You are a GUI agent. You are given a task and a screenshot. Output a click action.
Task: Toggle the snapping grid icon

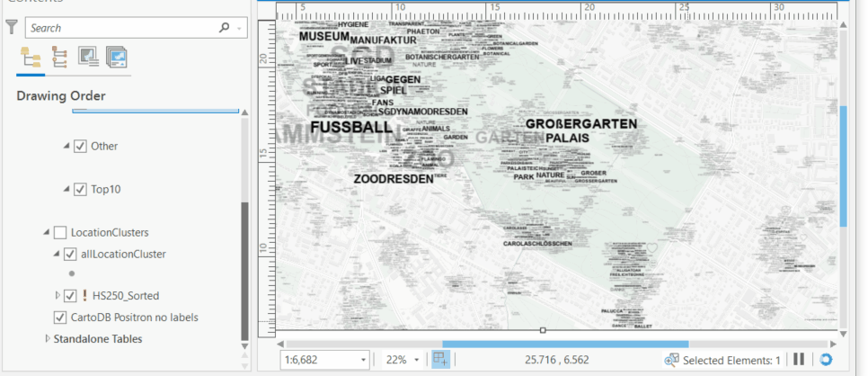[440, 360]
